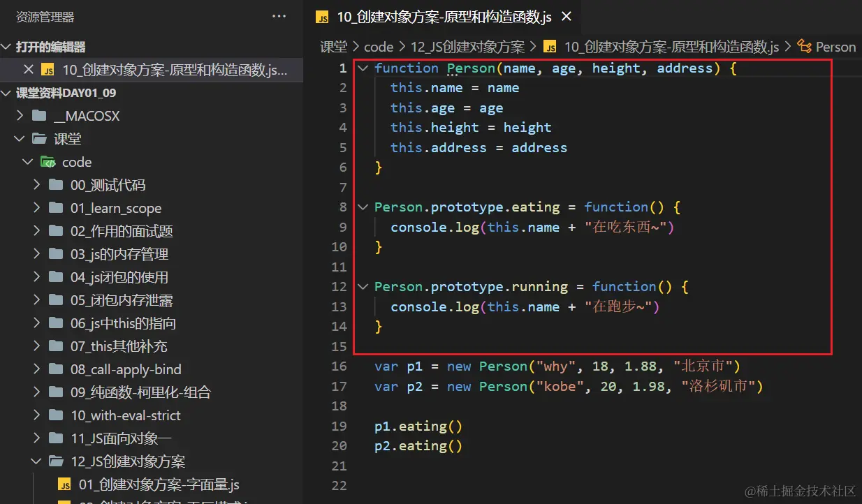Click the 09_纯函数-柯里化-组合 folder icon
Viewport: 862px width, 504px height.
pyautogui.click(x=57, y=392)
